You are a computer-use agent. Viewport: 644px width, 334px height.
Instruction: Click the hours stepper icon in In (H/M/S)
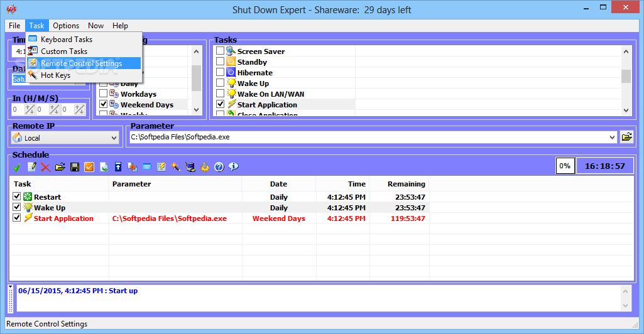30,110
